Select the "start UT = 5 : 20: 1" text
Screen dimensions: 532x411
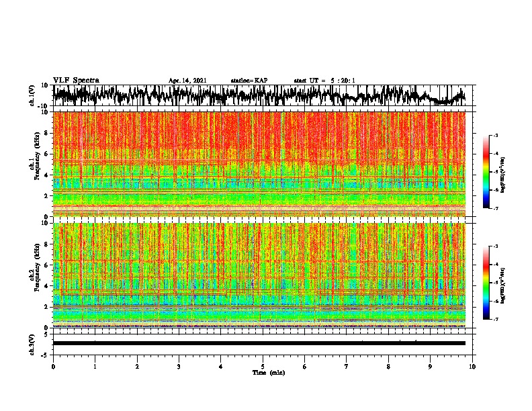[x=324, y=81]
